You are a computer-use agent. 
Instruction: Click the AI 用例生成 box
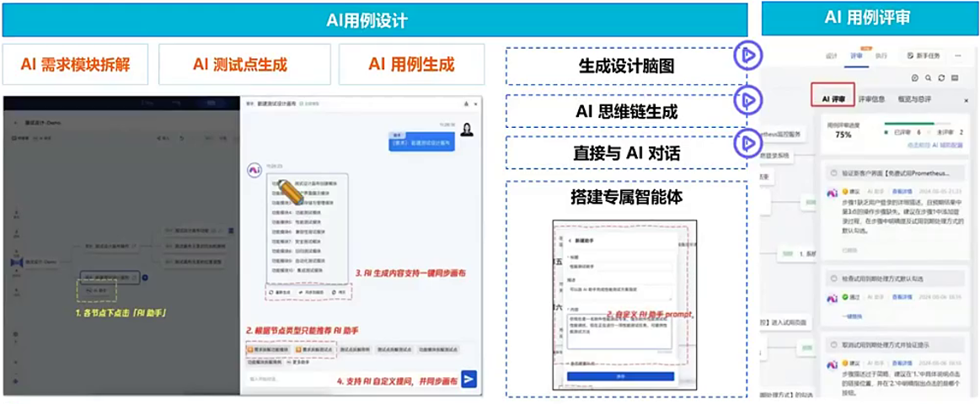(x=411, y=64)
